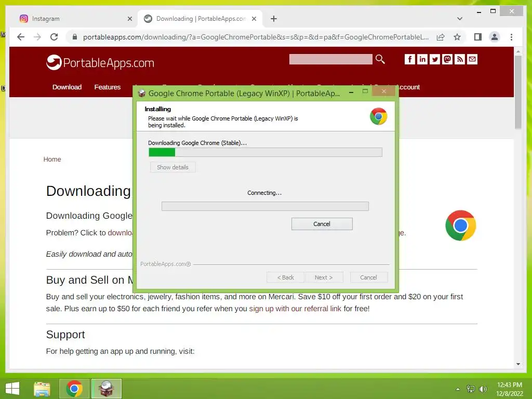Click the search magnifier icon on site
This screenshot has height=399, width=532.
tap(380, 59)
